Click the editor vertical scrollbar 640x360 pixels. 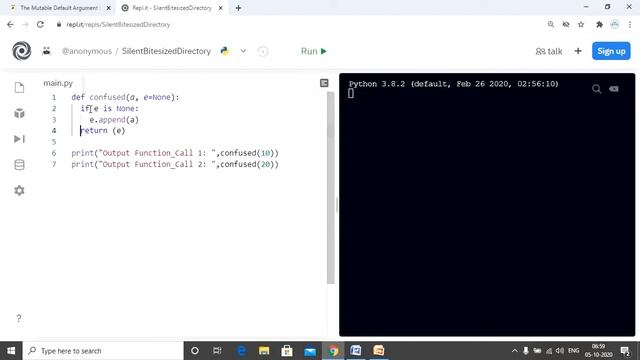click(331, 188)
